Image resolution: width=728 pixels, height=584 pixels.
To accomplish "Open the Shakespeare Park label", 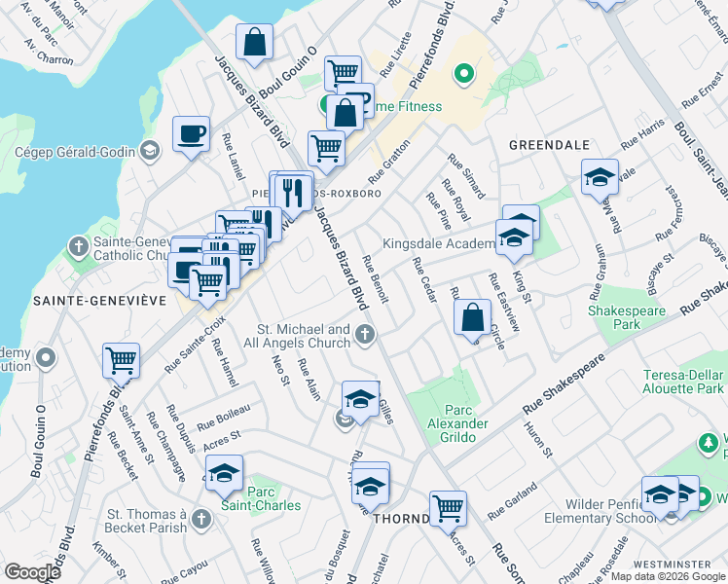I will pos(627,317).
